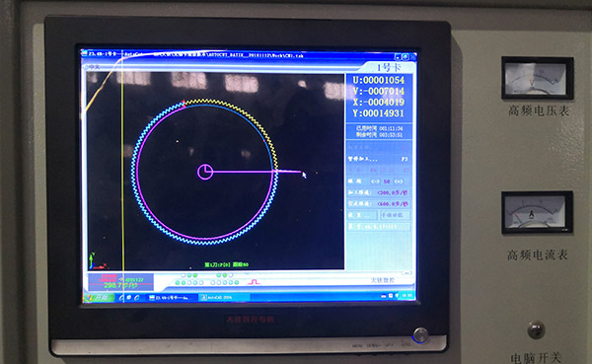Click the speed readout panel at bottom left
The height and width of the screenshot is (364, 592).
point(120,282)
